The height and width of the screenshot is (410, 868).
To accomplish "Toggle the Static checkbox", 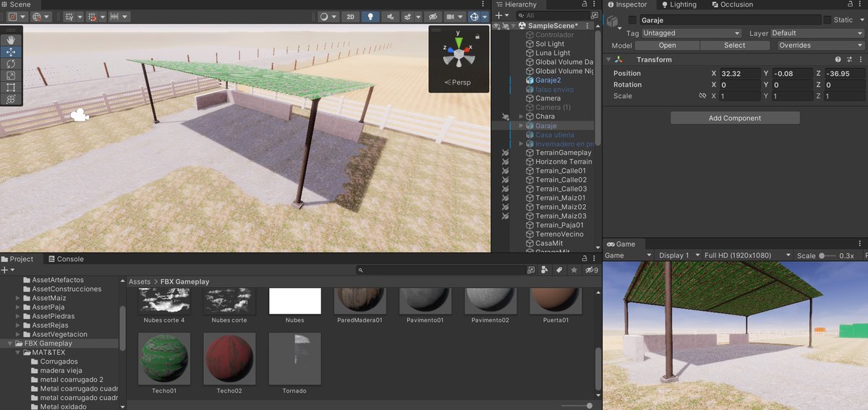I will (827, 20).
